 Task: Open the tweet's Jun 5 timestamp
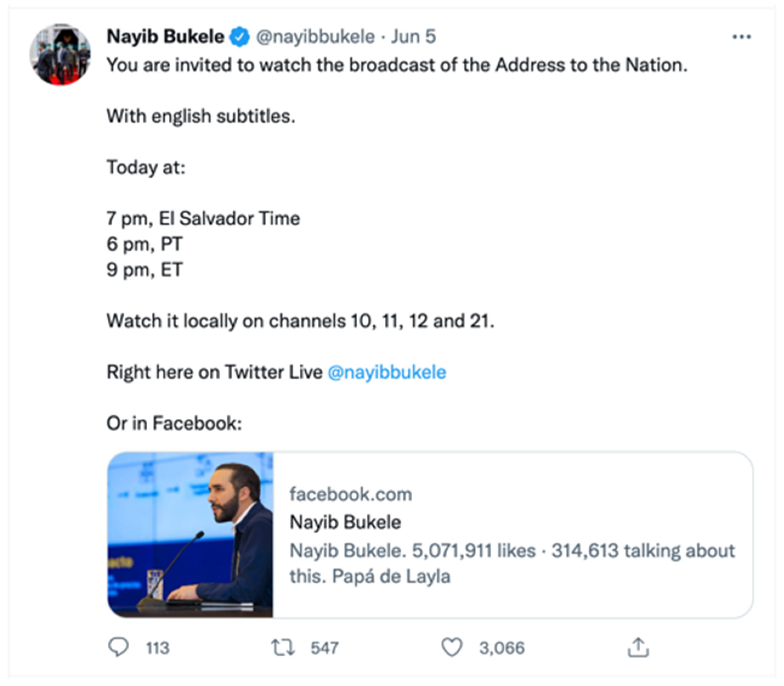coord(414,37)
